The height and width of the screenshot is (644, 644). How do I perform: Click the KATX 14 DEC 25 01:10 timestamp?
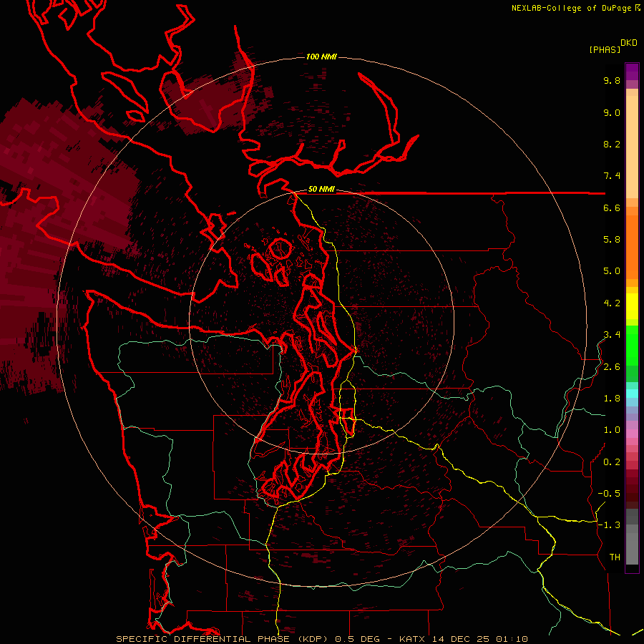click(x=463, y=639)
